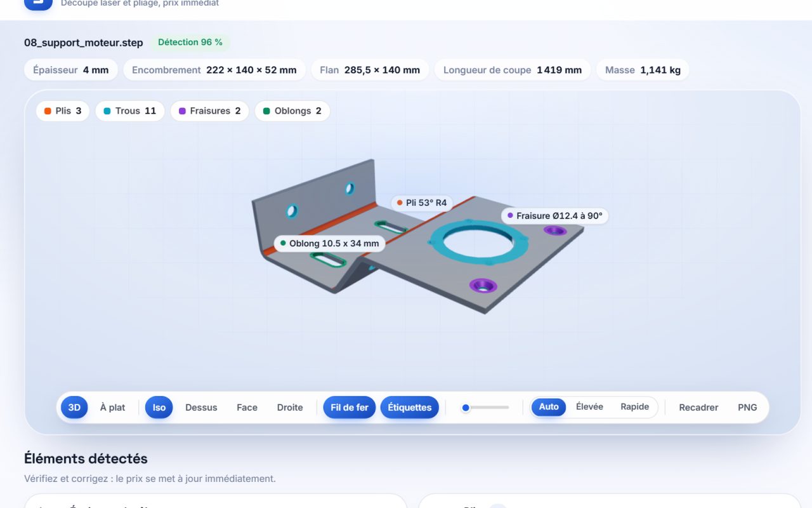Click the Fraisure Ø12.4 à 90° label
Image resolution: width=812 pixels, height=508 pixels.
[x=554, y=216]
